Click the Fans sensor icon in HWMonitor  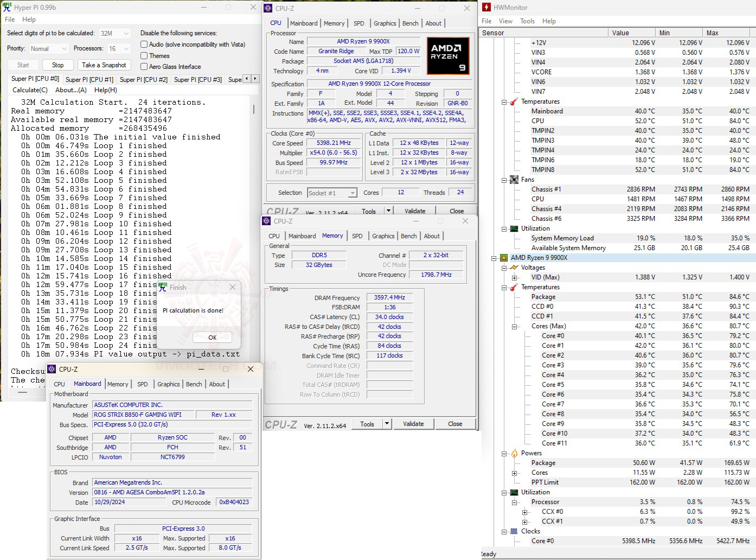point(514,179)
